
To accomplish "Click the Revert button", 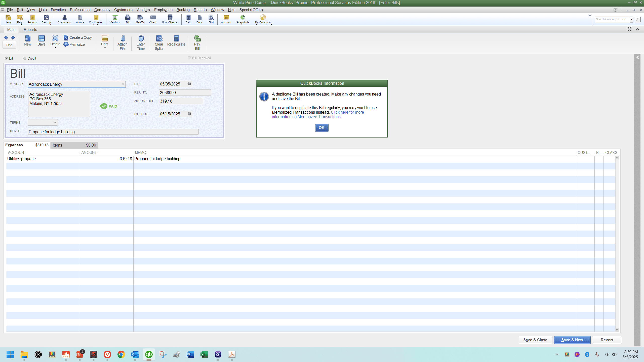I will tap(607, 340).
